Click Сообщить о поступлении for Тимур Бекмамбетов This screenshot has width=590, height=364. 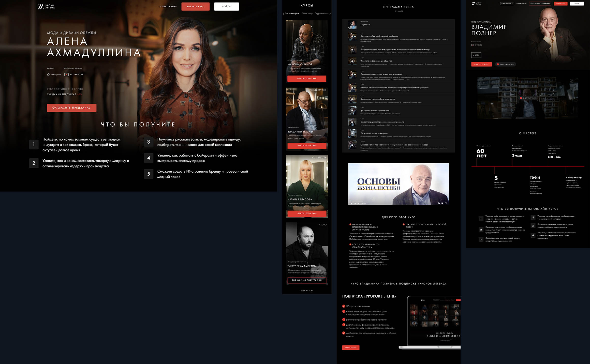307,280
